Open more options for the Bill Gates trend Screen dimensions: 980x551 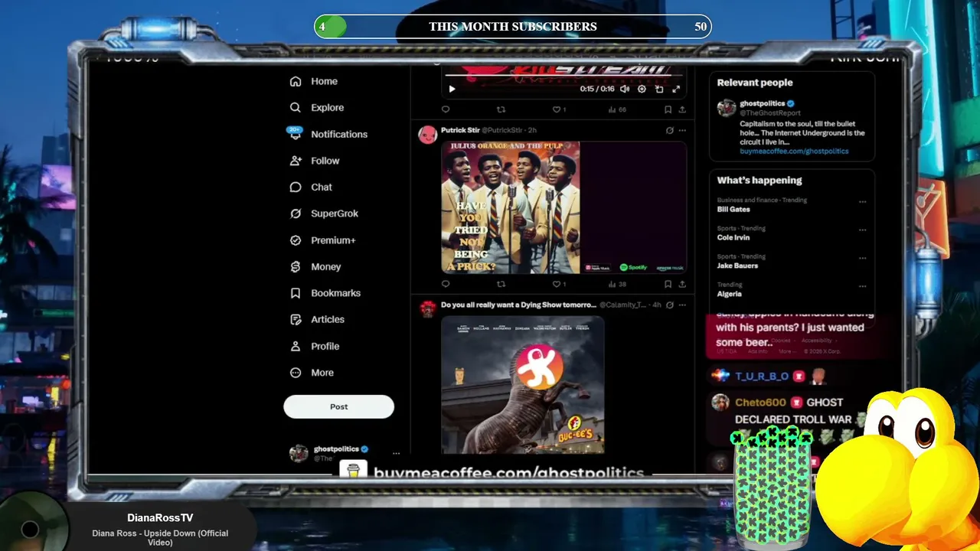[863, 202]
